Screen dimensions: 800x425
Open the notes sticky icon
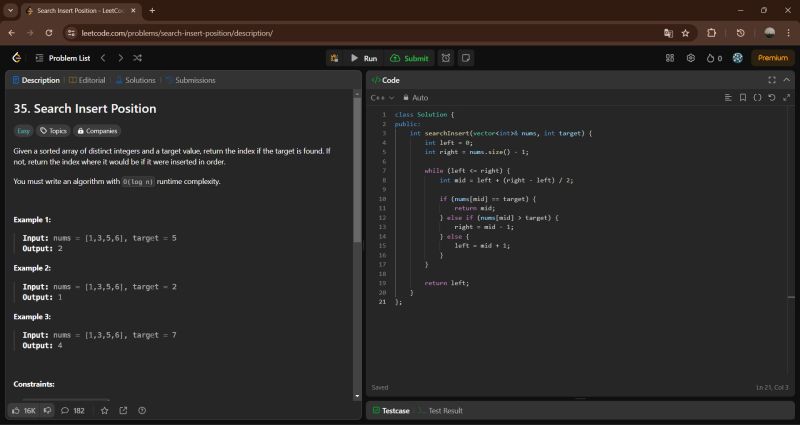click(x=467, y=58)
